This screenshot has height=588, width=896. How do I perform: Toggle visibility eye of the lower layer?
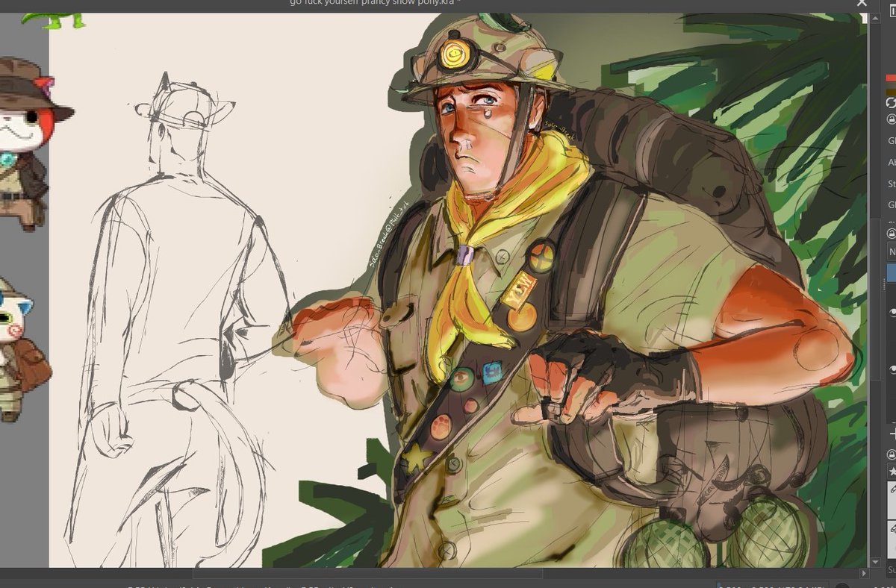892,369
